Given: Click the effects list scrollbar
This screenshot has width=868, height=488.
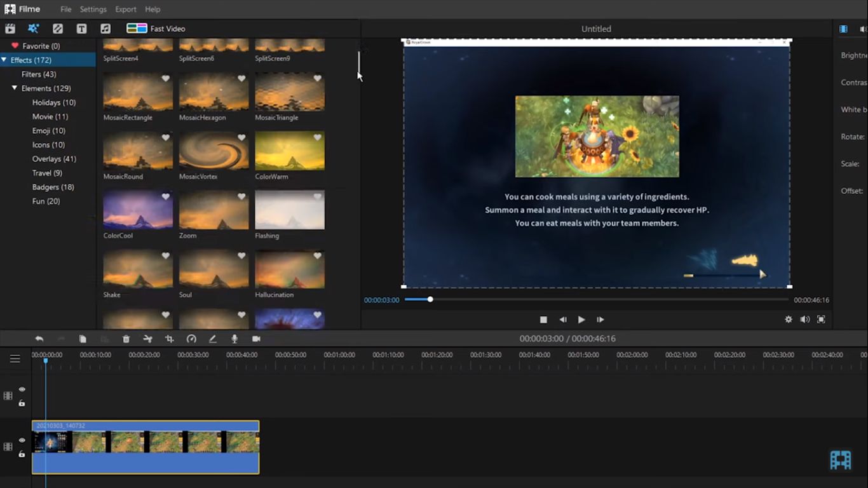Looking at the screenshot, I should coord(358,63).
